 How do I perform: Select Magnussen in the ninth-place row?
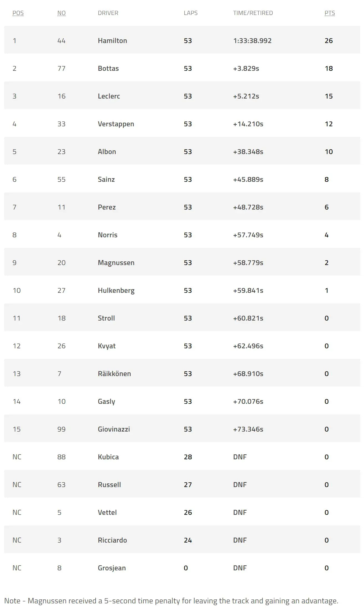click(116, 263)
